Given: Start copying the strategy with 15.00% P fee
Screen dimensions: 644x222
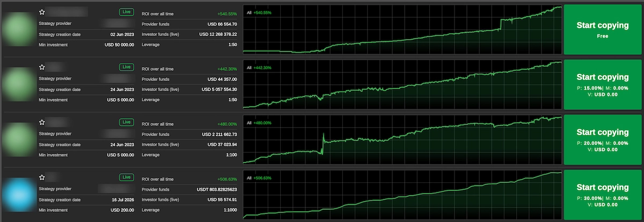Looking at the screenshot, I should tap(602, 84).
